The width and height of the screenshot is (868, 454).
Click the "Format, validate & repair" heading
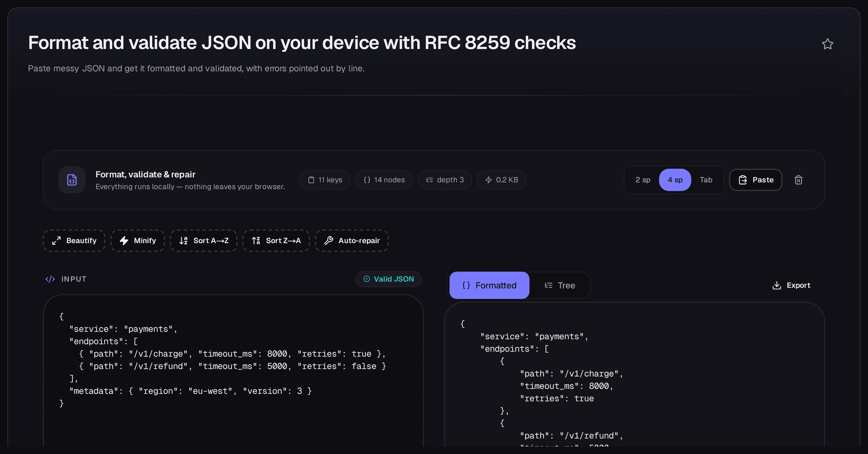pos(145,174)
